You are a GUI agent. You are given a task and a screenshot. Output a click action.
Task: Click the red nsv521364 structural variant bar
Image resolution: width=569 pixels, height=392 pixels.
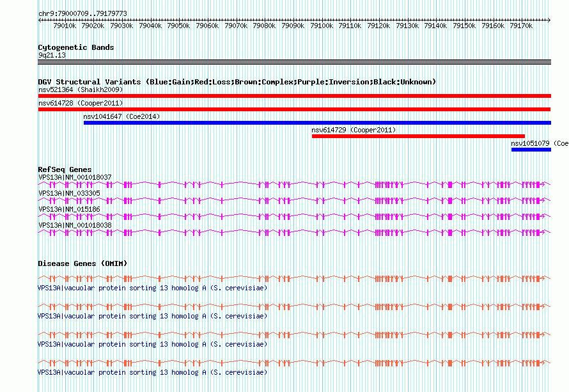(x=294, y=96)
